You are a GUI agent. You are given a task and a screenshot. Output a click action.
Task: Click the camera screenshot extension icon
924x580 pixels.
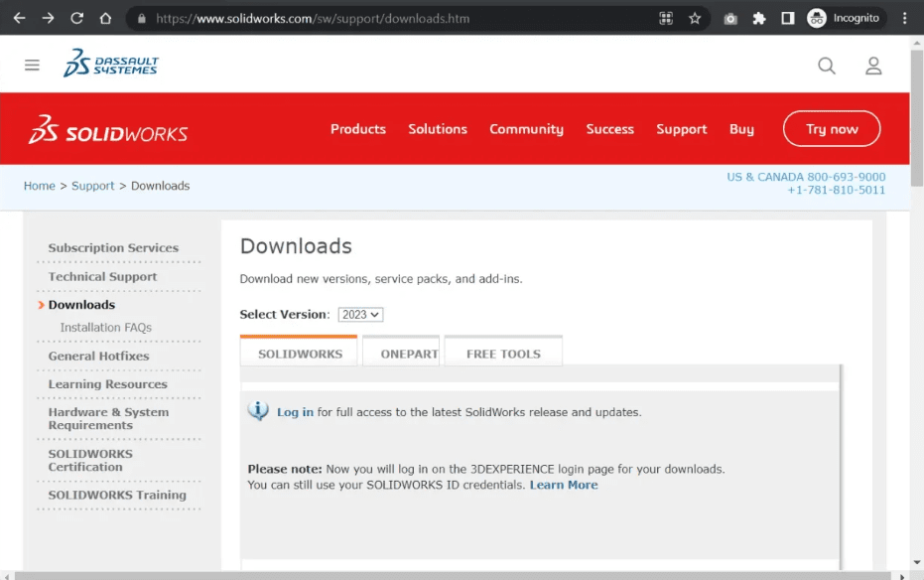tap(730, 19)
